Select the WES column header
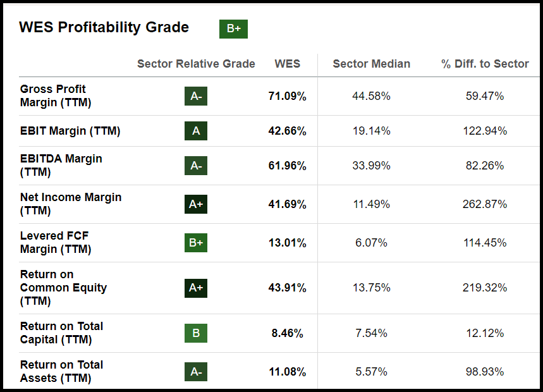The image size is (543, 392). tap(288, 64)
